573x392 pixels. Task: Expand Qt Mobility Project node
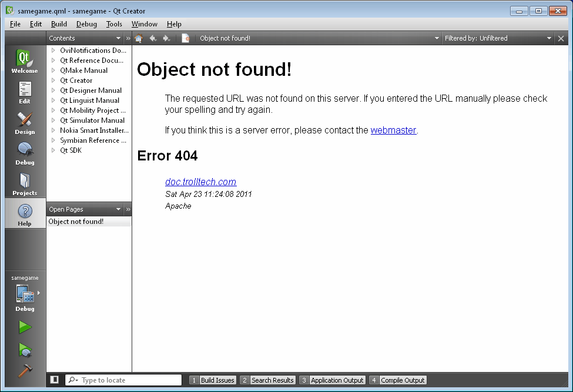click(53, 110)
